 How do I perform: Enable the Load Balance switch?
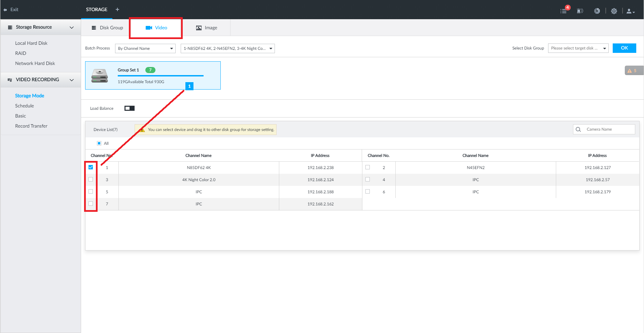point(129,108)
